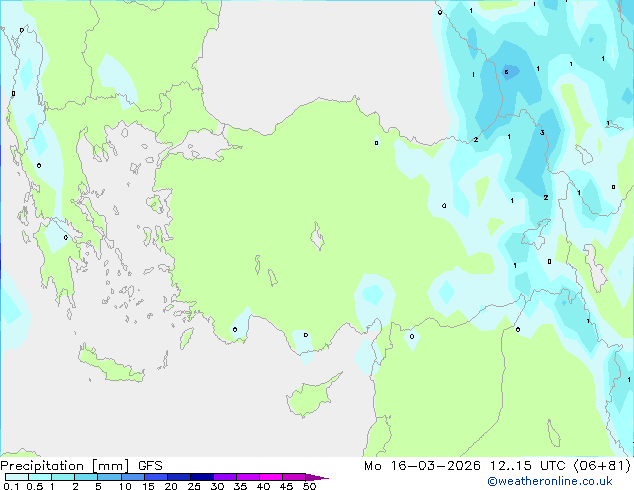The width and height of the screenshot is (634, 490).
Task: Click the '20' legend scale label
Action: [x=171, y=486]
